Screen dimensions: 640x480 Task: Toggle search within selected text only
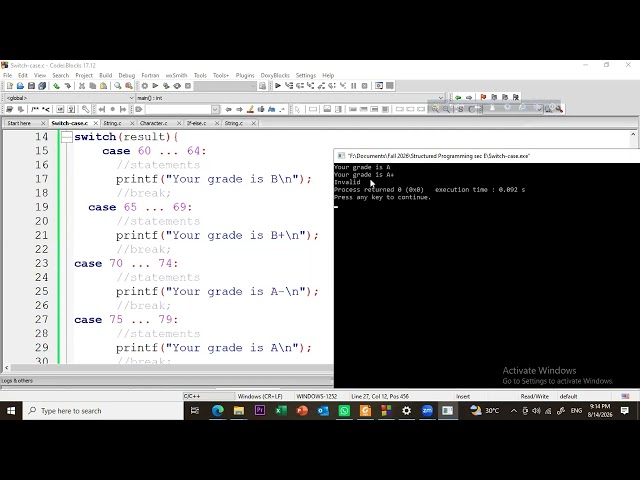tap(261, 109)
